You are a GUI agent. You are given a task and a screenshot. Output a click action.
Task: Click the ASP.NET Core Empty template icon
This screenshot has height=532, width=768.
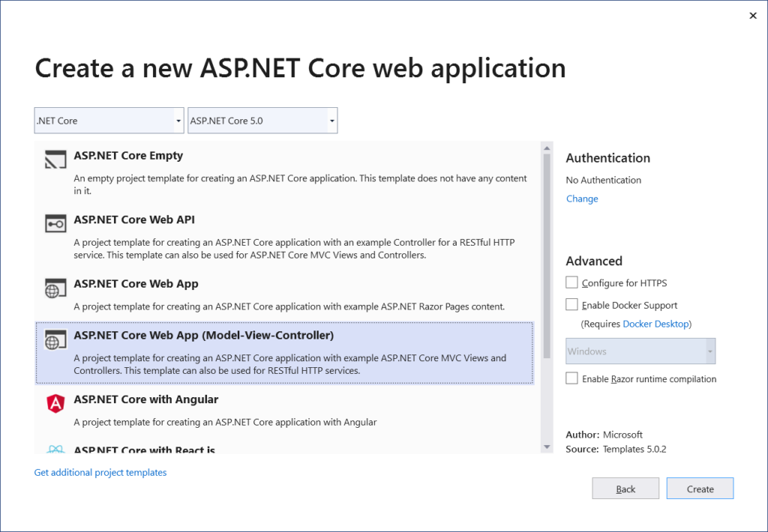[55, 160]
